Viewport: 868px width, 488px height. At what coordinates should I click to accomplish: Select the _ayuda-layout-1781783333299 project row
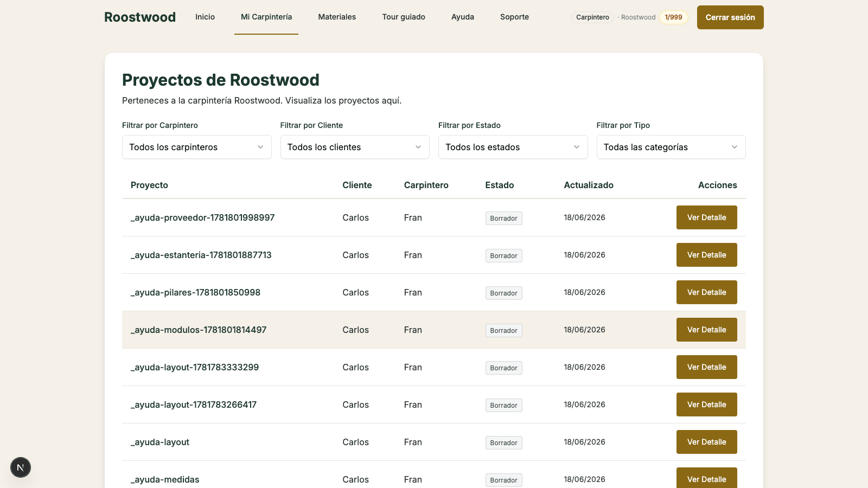(x=434, y=367)
